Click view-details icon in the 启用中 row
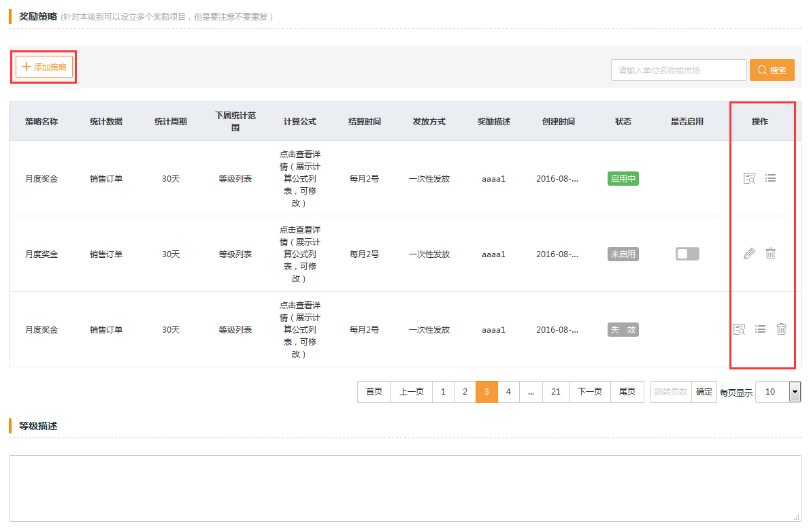The image size is (809, 532). 749,179
